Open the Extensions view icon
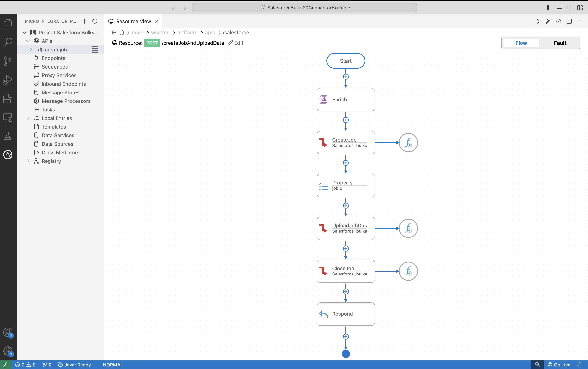The width and height of the screenshot is (588, 369). pos(8,99)
